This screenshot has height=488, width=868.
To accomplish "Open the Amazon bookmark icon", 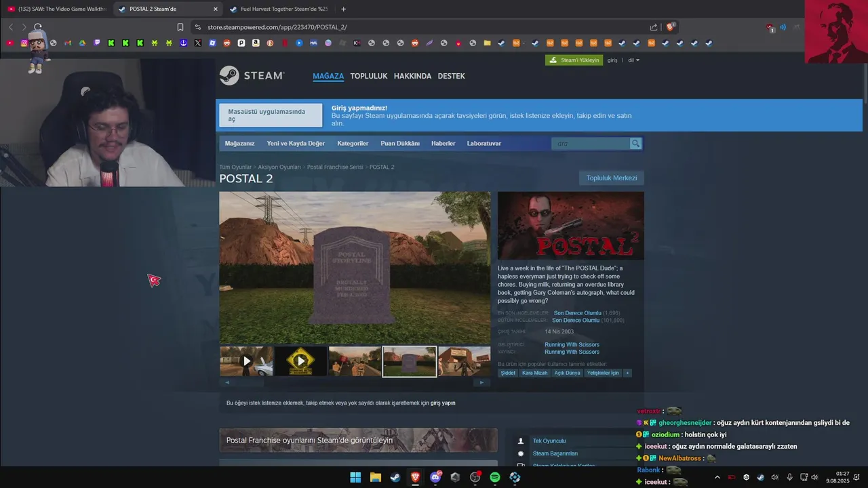I will pyautogui.click(x=256, y=43).
